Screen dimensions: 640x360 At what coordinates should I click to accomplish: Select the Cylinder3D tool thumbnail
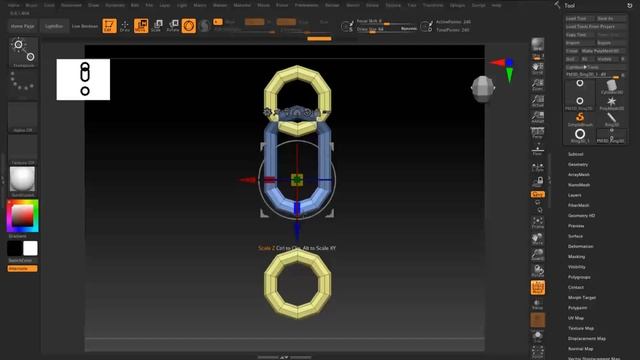click(x=611, y=87)
